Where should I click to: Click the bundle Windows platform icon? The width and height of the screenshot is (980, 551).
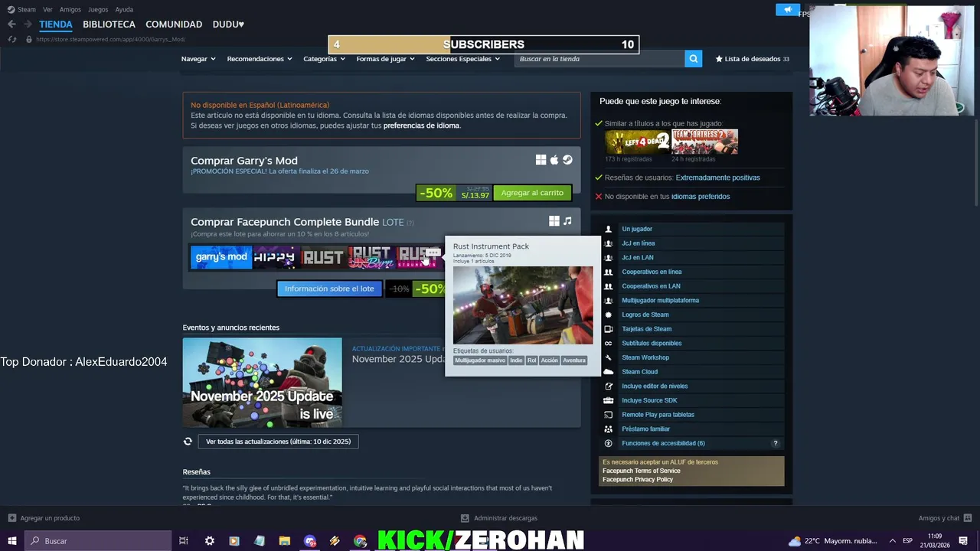tap(554, 221)
